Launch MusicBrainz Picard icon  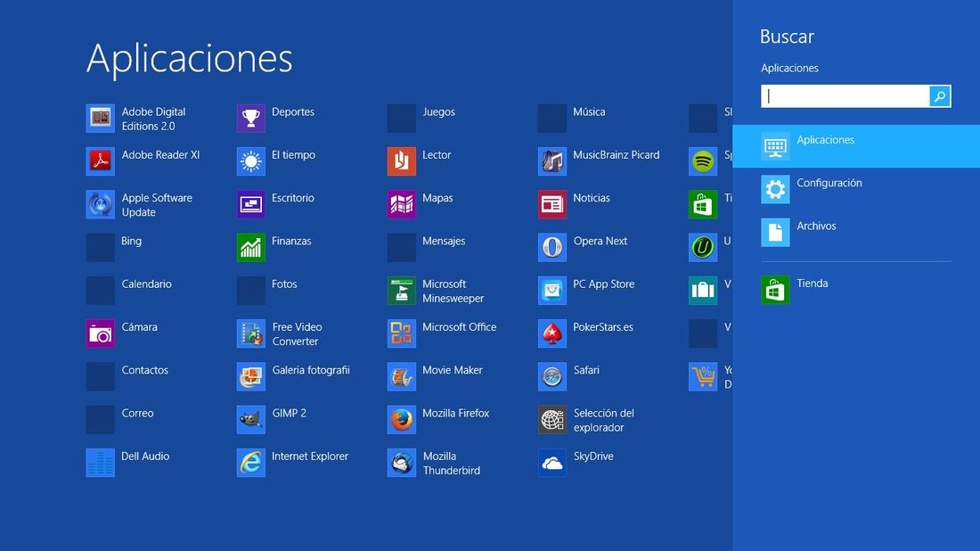pyautogui.click(x=551, y=161)
